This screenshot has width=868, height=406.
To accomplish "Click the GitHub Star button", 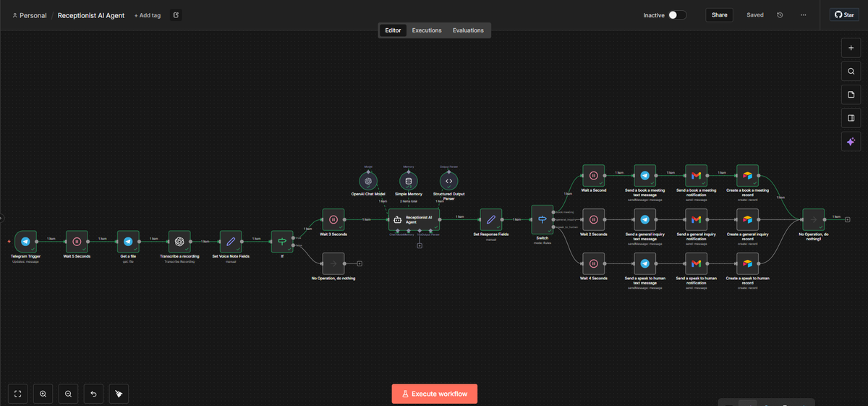I will [x=844, y=14].
